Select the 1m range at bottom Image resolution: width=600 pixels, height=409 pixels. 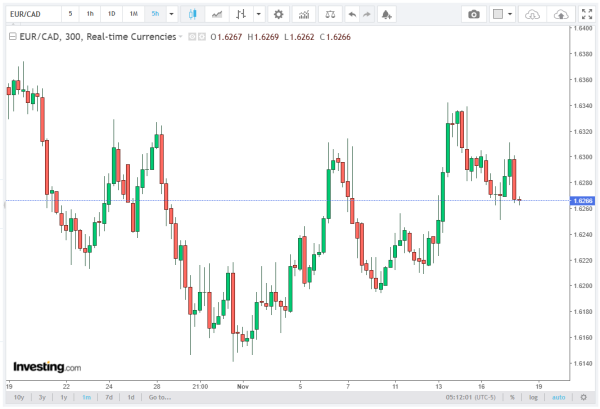click(x=88, y=397)
